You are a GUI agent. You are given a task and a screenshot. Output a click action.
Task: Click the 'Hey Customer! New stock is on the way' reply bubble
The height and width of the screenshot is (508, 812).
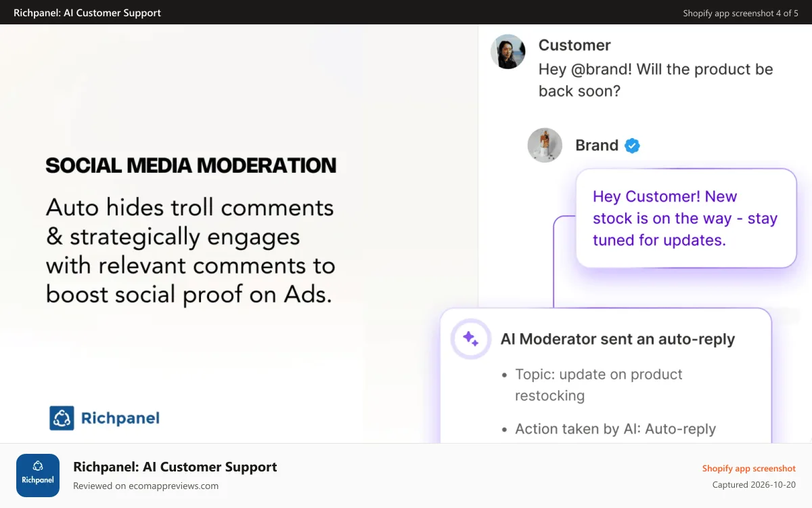click(686, 218)
